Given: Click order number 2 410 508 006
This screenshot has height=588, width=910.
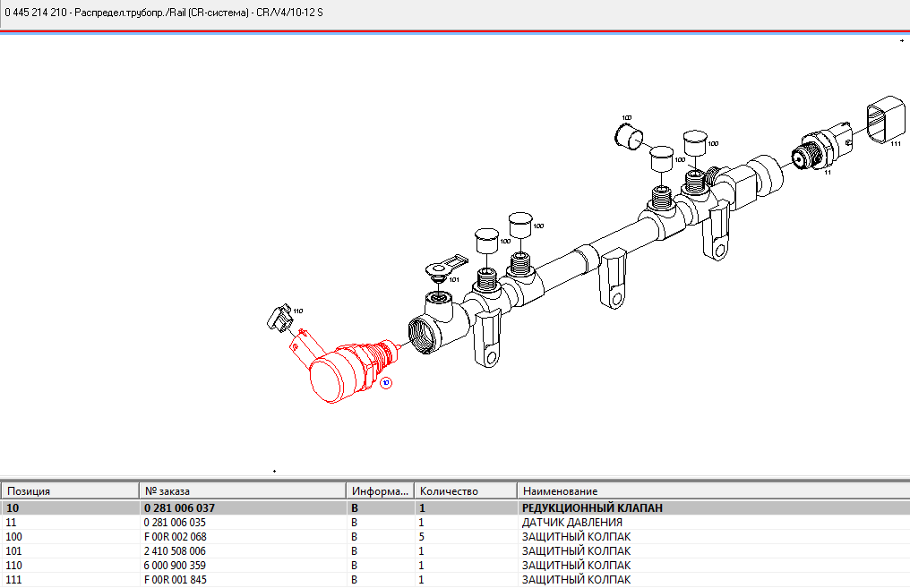Looking at the screenshot, I should (x=175, y=551).
